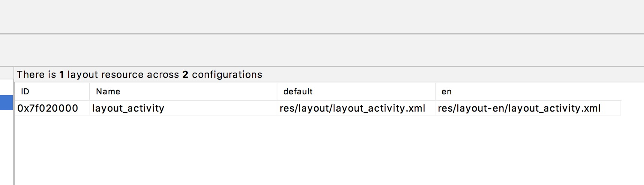Click the bold "2" configurations count
This screenshot has height=185, width=644.
pyautogui.click(x=185, y=75)
